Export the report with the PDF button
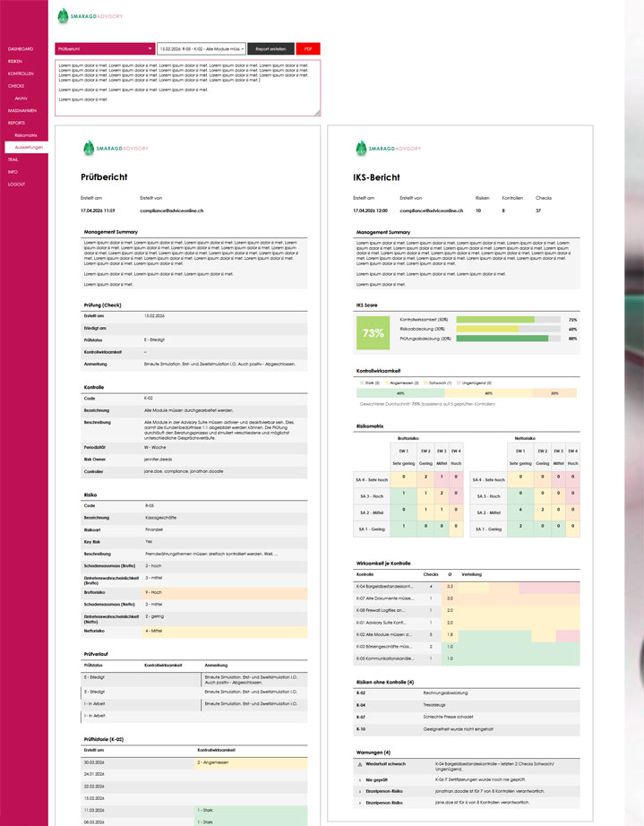644x826 pixels. [x=307, y=48]
